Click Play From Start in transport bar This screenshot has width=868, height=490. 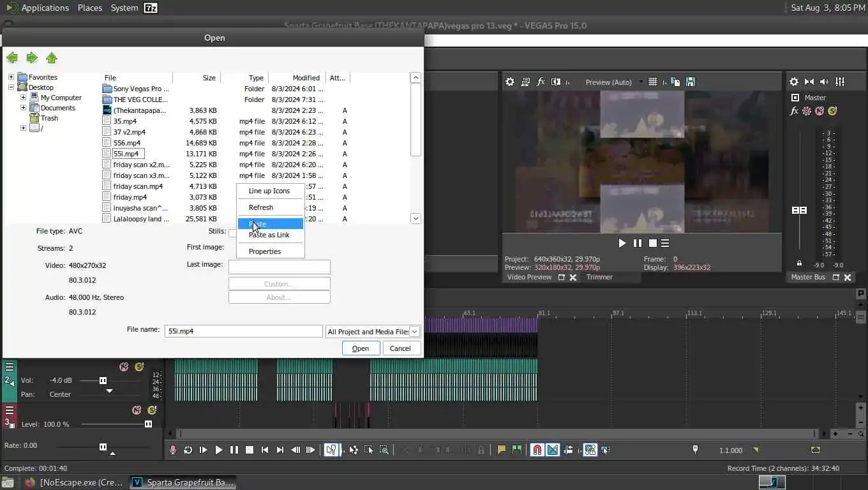pyautogui.click(x=203, y=450)
